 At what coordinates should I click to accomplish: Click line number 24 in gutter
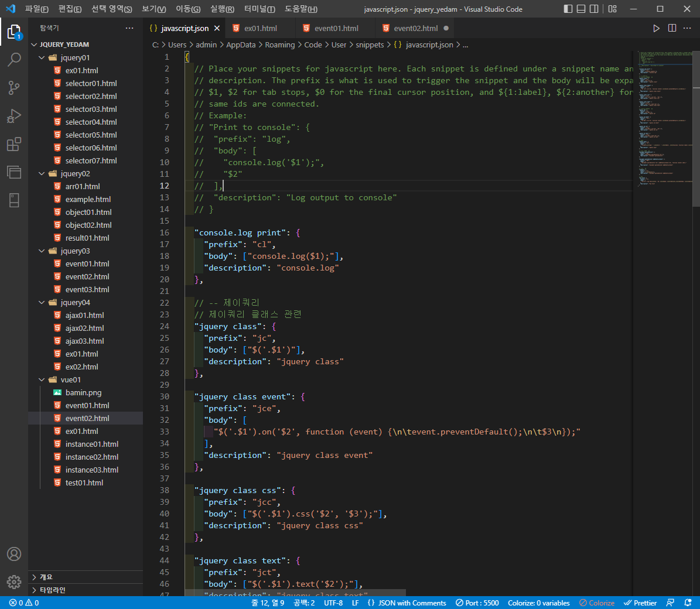point(164,326)
